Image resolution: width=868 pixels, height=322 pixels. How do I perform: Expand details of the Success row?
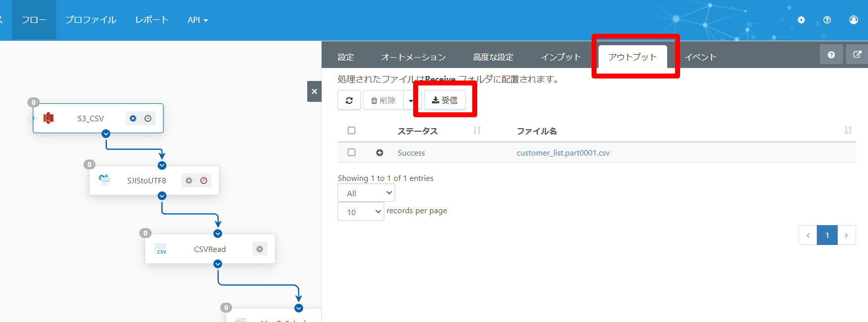pos(380,153)
